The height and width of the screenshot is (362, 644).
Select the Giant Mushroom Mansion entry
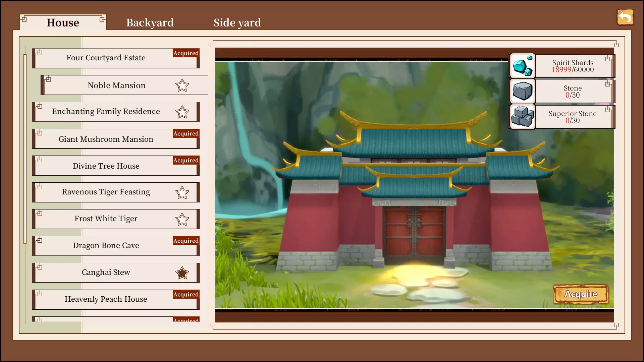tap(106, 139)
